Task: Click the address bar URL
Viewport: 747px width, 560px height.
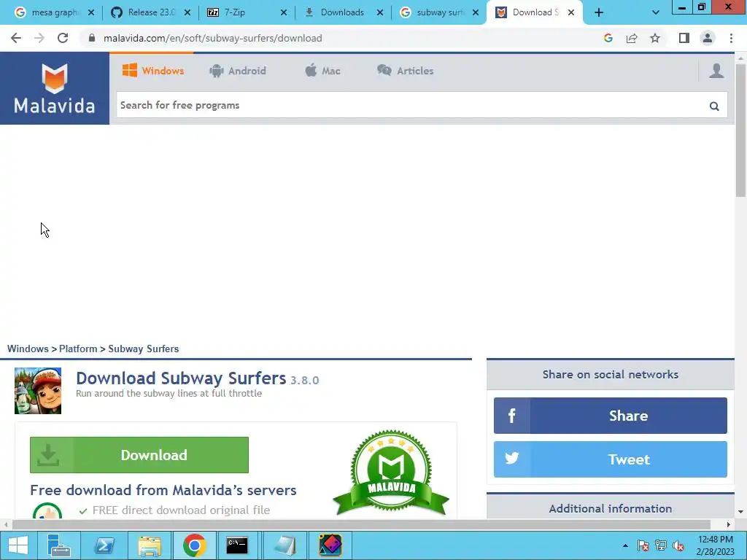Action: [212, 38]
